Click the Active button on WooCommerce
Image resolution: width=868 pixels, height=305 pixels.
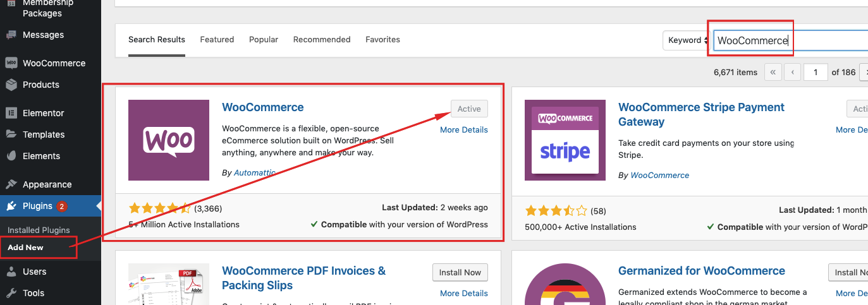click(x=469, y=109)
